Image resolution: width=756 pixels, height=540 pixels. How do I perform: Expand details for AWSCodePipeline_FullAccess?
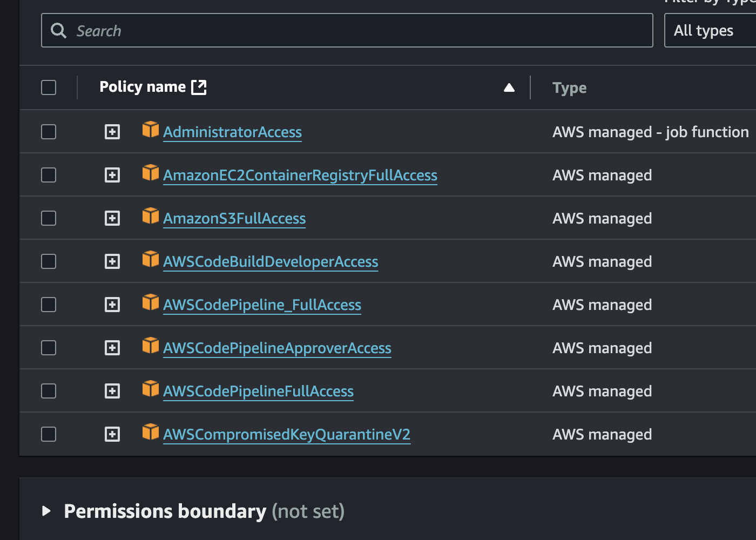click(x=112, y=304)
